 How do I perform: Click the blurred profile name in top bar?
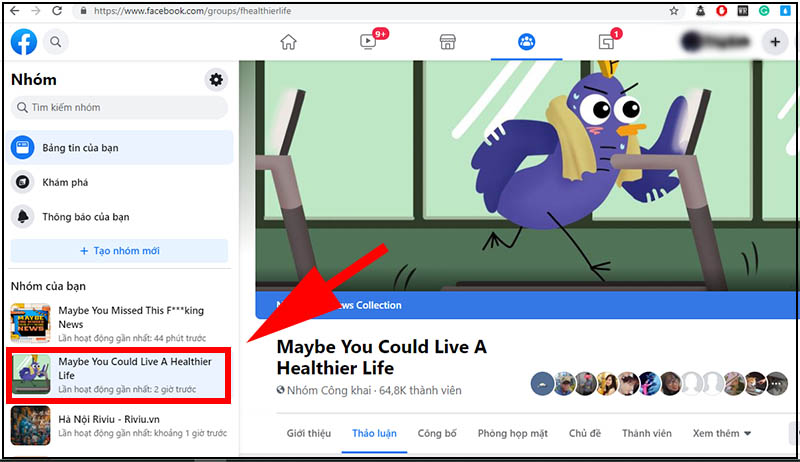[x=717, y=42]
